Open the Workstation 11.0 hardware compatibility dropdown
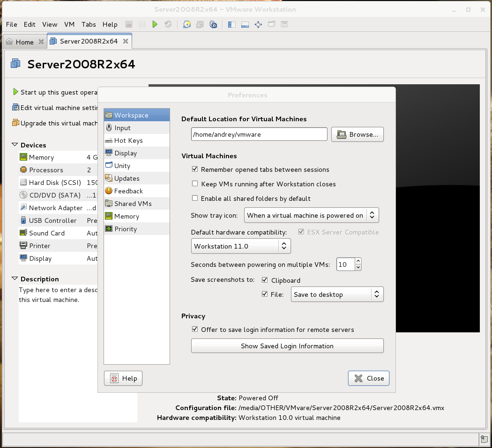Viewport: 492px width, 448px height. pos(241,246)
